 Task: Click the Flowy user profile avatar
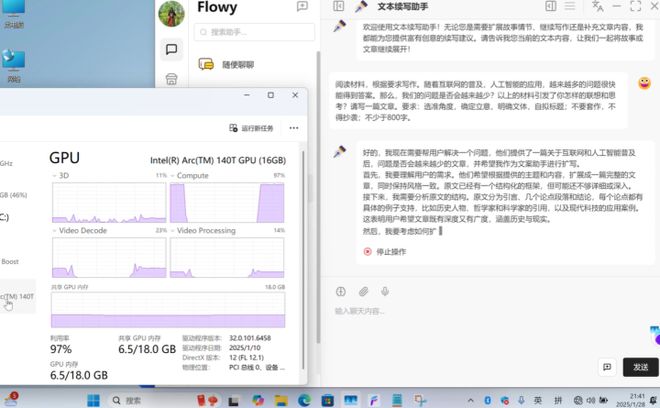(171, 13)
